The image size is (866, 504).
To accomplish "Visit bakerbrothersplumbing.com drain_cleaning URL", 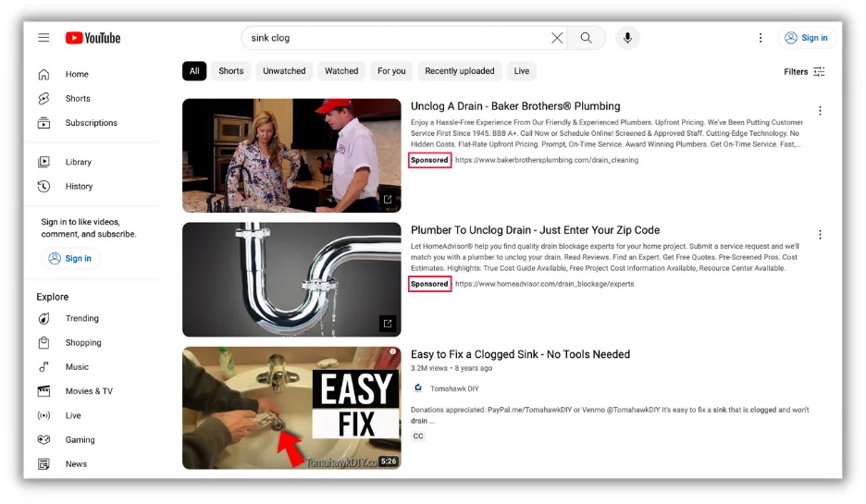I will tap(547, 160).
